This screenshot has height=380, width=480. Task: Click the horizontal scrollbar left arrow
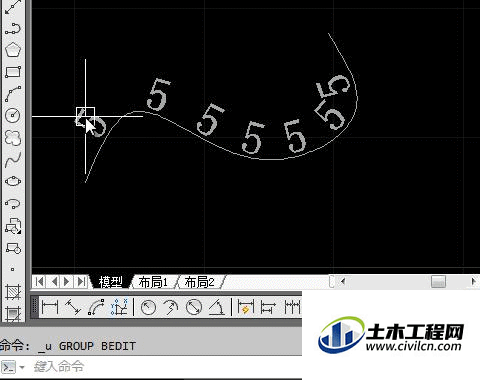[342, 282]
